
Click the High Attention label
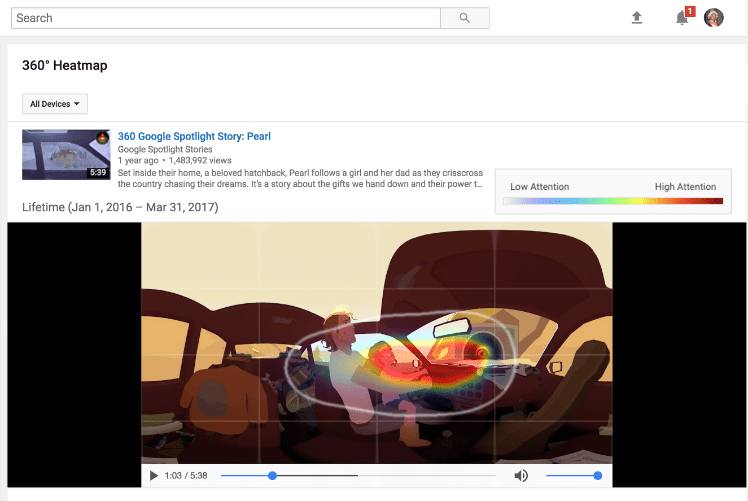[x=686, y=187]
